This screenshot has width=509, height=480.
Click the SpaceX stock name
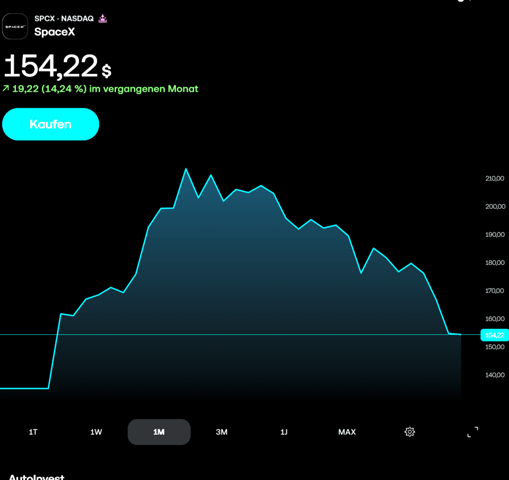55,32
